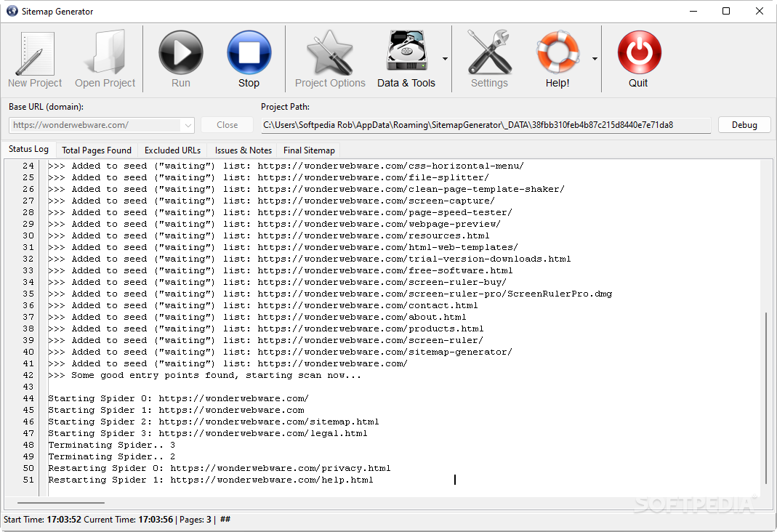Click log line with ScreenRulerPro.dmg URL
This screenshot has height=532, width=777.
330,294
